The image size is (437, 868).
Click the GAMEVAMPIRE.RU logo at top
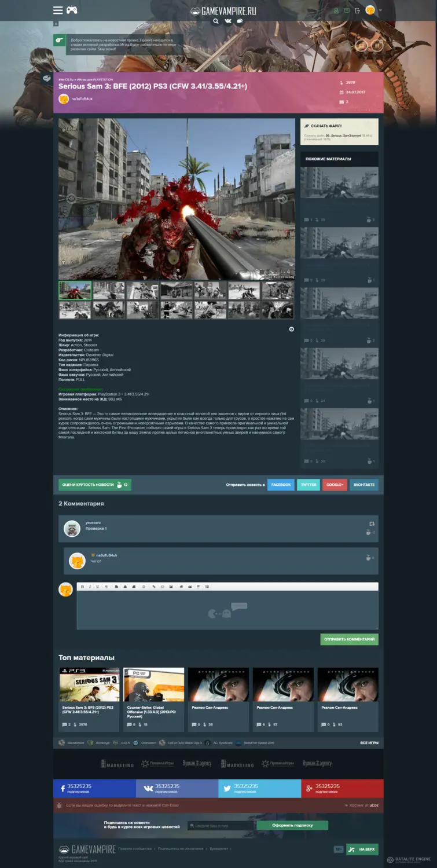(x=223, y=10)
